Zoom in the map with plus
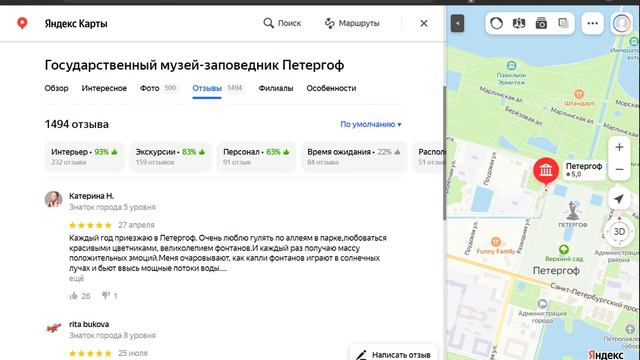Image resolution: width=640 pixels, height=360 pixels. pyautogui.click(x=619, y=147)
